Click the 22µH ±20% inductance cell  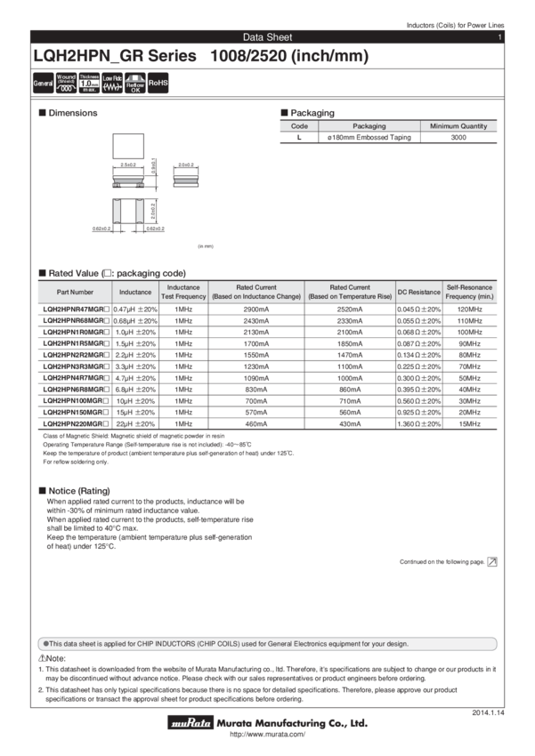pos(135,424)
